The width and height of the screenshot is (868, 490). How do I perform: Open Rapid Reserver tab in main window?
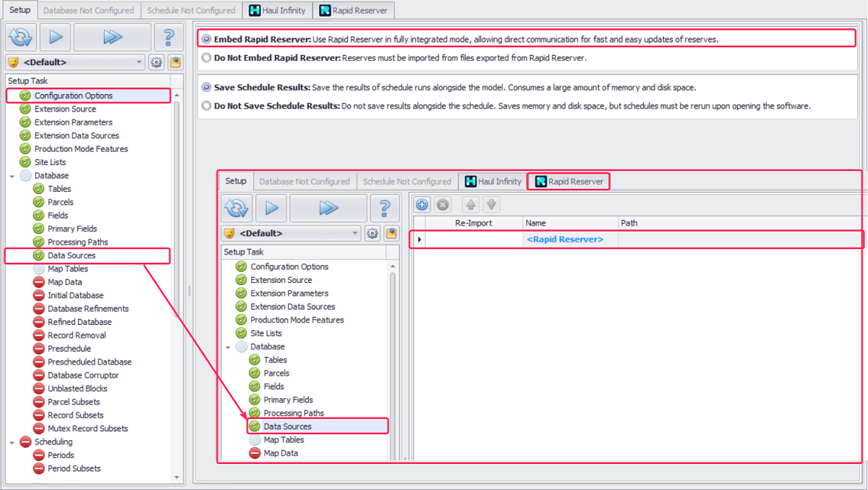354,11
